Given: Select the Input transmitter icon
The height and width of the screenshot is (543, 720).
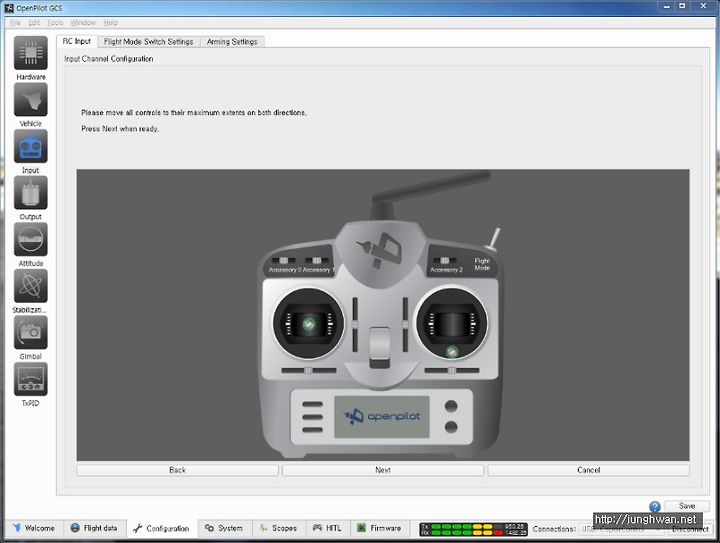Looking at the screenshot, I should [30, 146].
